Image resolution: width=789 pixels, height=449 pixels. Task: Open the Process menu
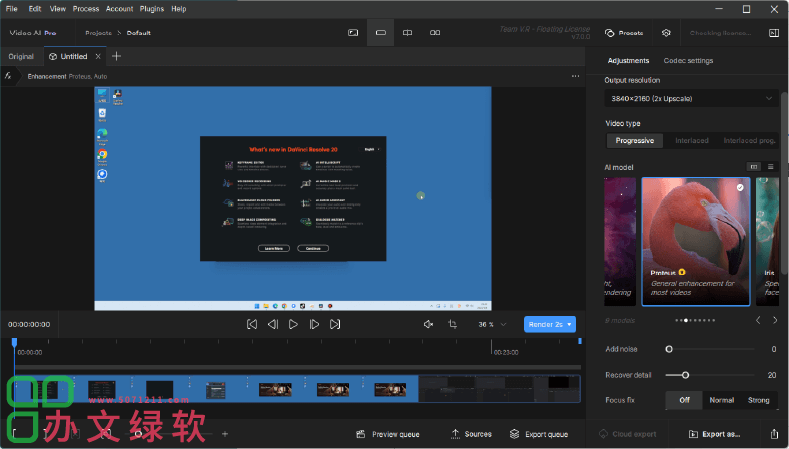click(86, 9)
